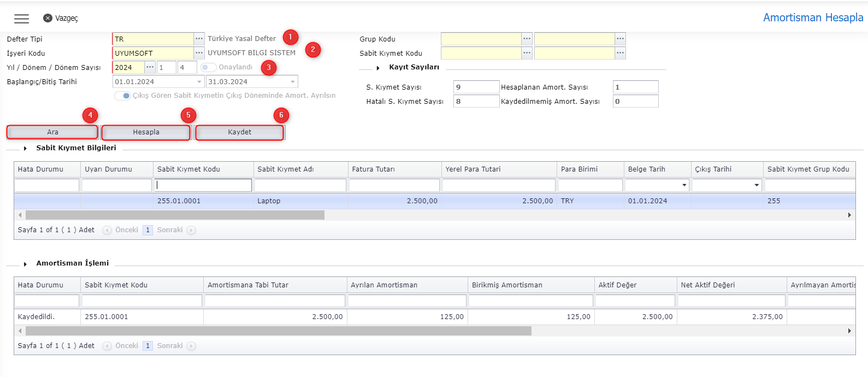Expand the start date 01.01.2024 dropdown
Image resolution: width=868 pixels, height=377 pixels.
[199, 82]
